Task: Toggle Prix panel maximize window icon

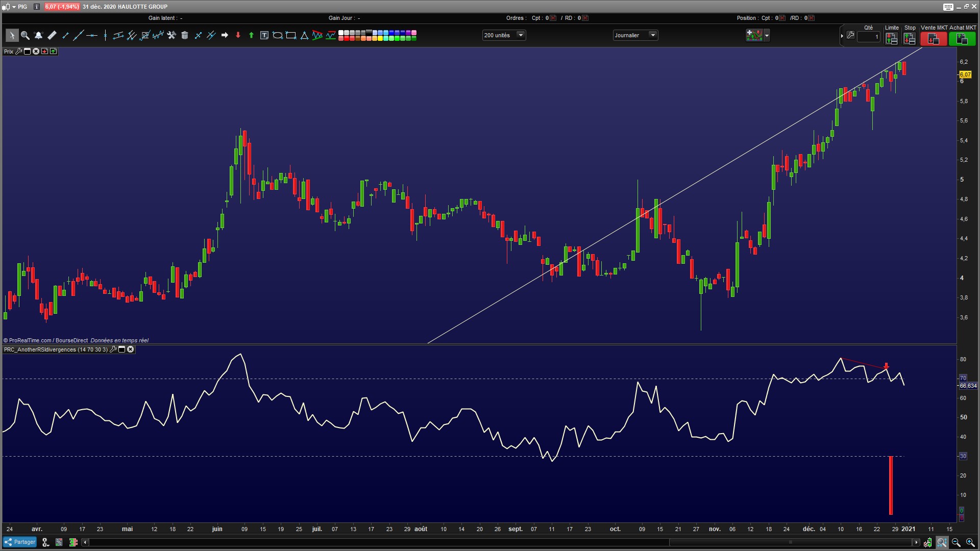Action: click(x=28, y=52)
